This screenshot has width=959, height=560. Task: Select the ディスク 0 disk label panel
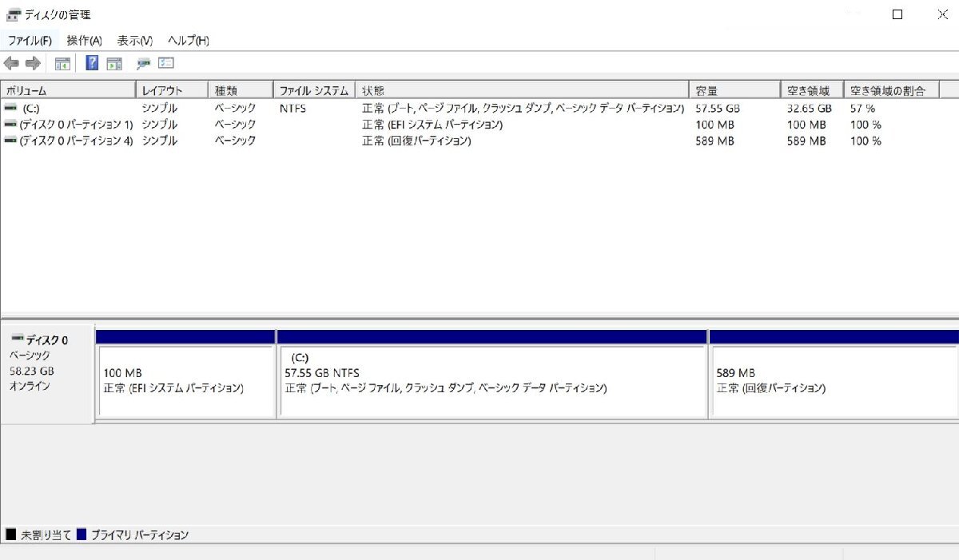47,374
